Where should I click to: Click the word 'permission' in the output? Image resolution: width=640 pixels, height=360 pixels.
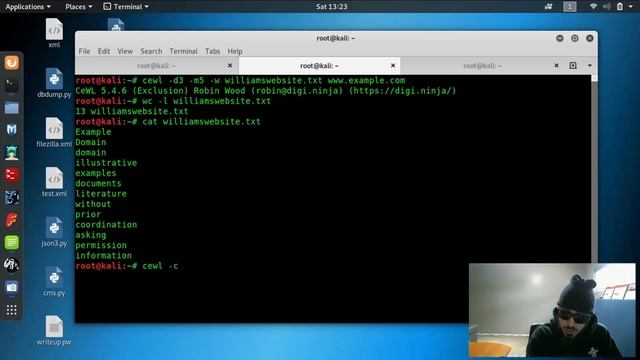point(101,245)
